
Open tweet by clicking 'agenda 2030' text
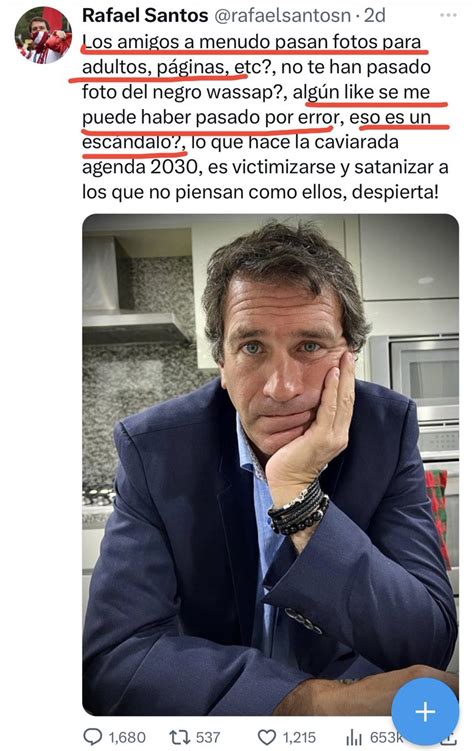(140, 167)
